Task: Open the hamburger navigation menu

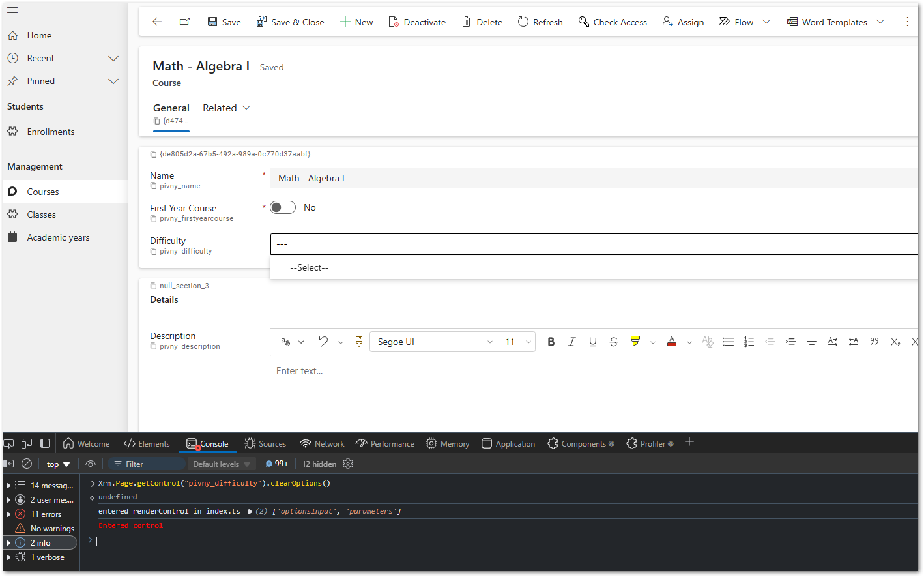Action: tap(12, 10)
